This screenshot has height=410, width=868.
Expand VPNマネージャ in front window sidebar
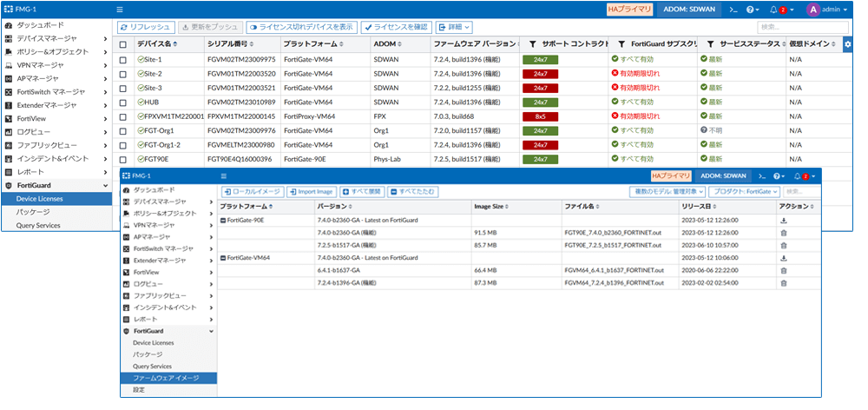point(212,226)
